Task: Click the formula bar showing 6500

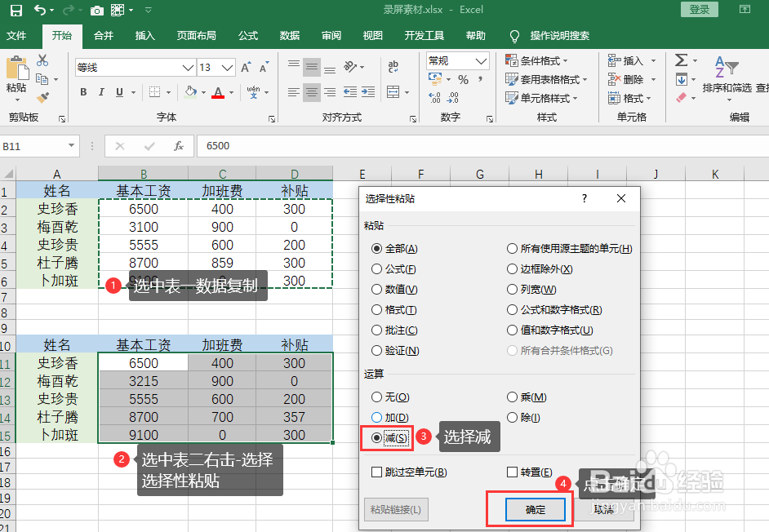Action: pyautogui.click(x=482, y=145)
